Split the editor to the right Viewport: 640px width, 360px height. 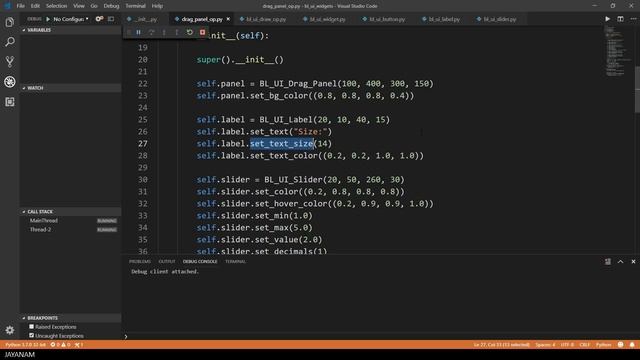point(620,19)
